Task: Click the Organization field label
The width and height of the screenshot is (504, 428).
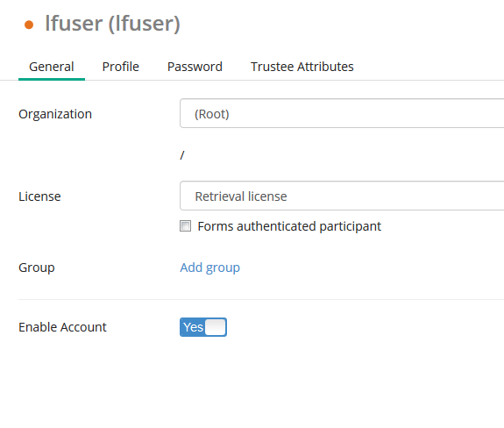Action: [x=55, y=114]
